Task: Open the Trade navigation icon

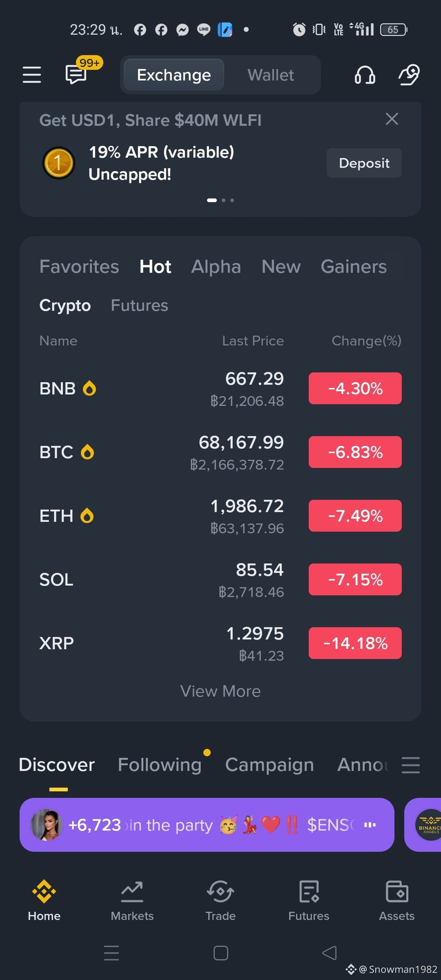Action: pos(220,891)
